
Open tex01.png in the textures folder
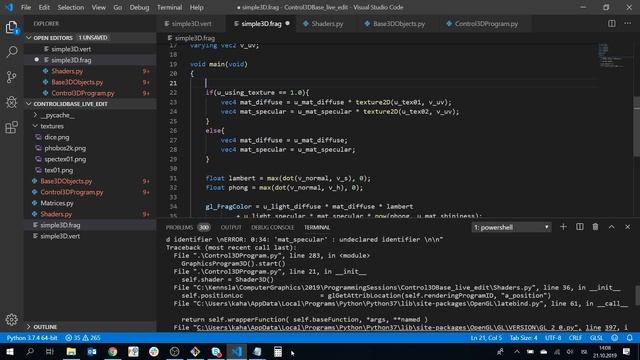(x=58, y=170)
